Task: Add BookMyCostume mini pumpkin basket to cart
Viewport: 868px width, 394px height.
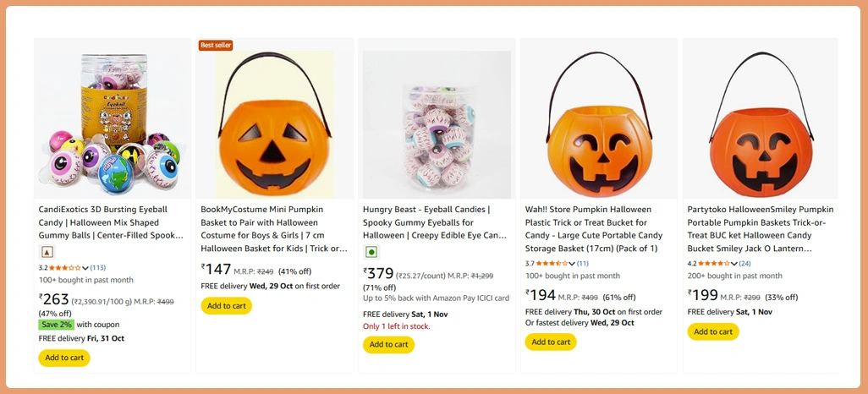Action: 226,306
